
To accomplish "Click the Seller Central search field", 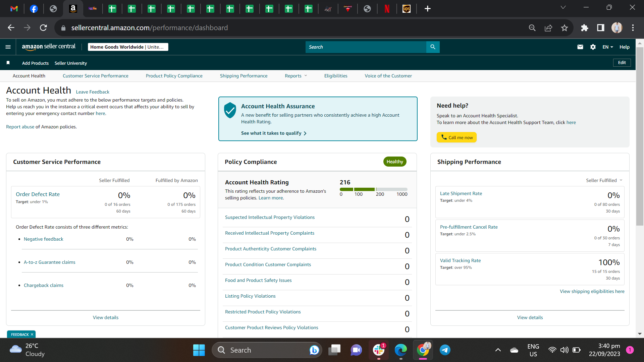I will pyautogui.click(x=366, y=47).
